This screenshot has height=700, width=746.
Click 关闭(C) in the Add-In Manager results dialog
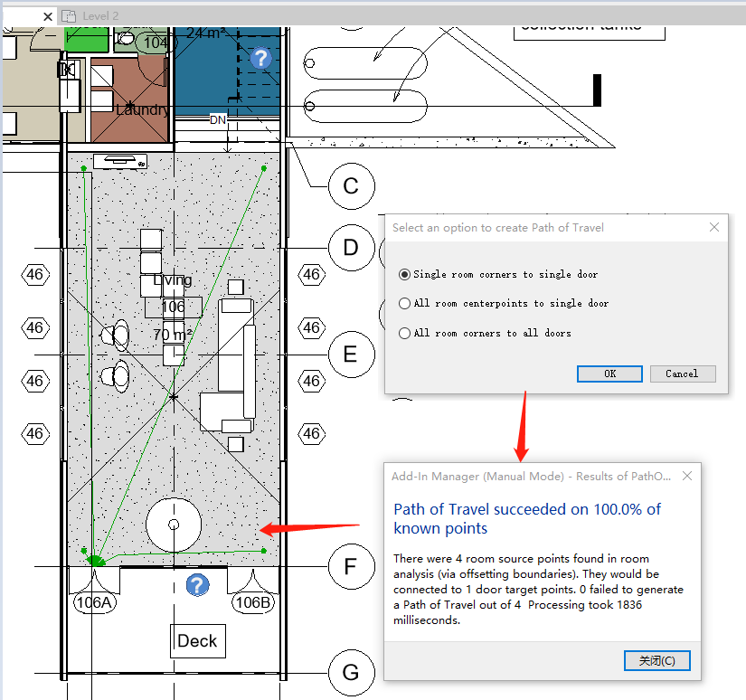point(656,660)
